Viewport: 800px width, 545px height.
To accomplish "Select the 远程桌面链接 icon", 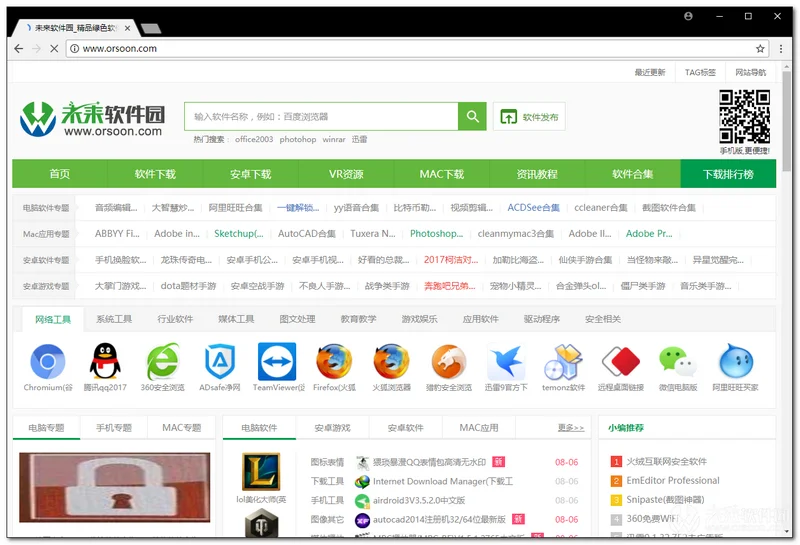I will [x=620, y=362].
